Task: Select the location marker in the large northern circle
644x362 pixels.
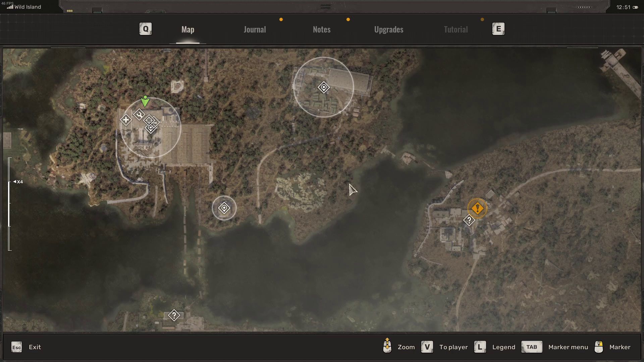Action: (324, 87)
